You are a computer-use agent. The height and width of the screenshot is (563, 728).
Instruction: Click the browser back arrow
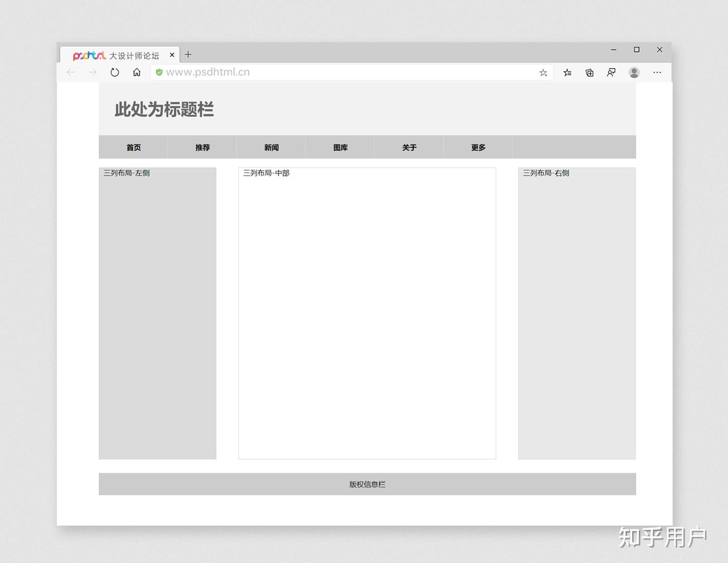coord(71,72)
